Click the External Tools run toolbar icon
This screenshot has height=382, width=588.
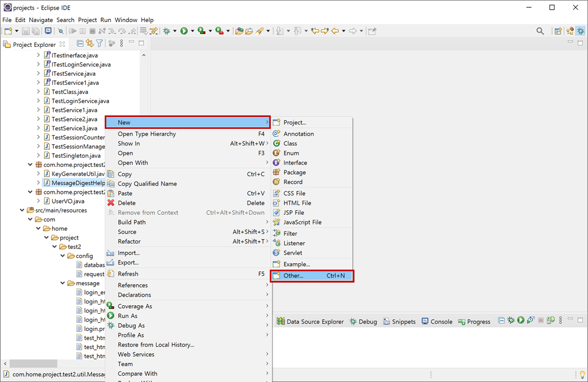click(x=219, y=31)
